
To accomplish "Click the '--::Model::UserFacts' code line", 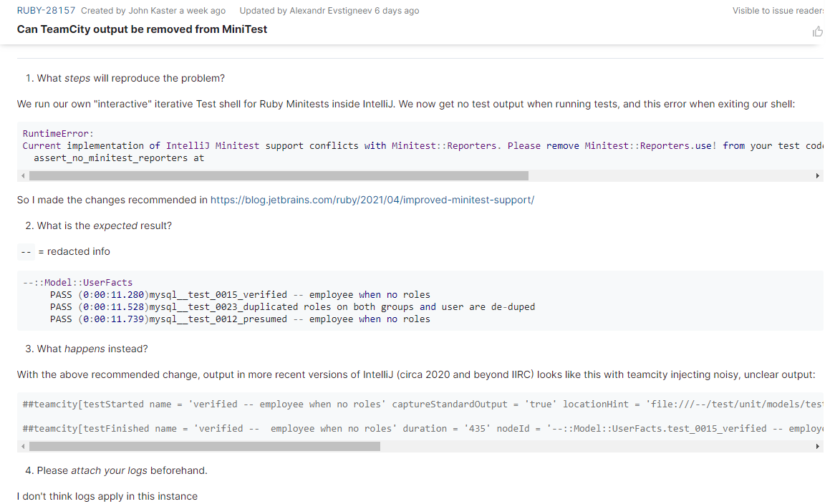I will tap(78, 283).
